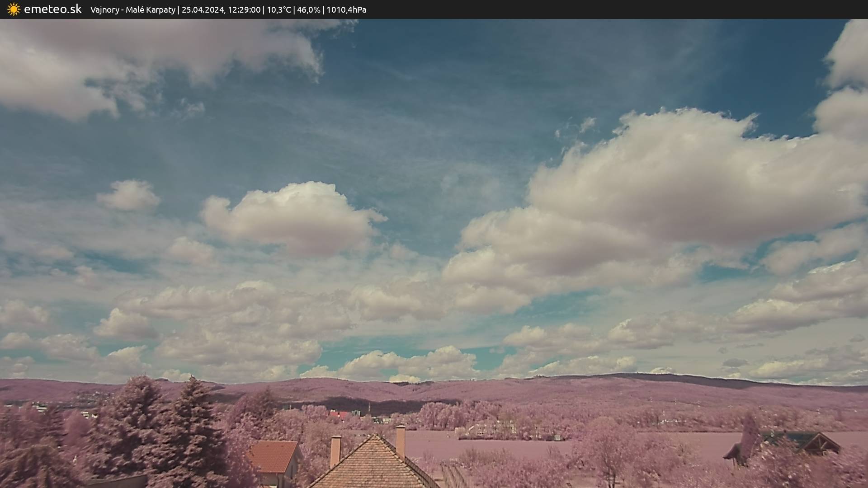This screenshot has height=488, width=868.
Task: Click the Vajnory - Malé Karpaty station label
Action: point(132,9)
